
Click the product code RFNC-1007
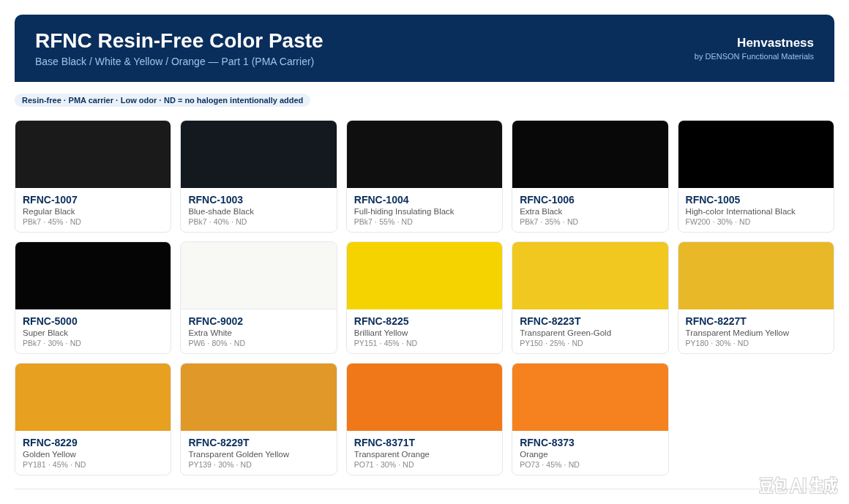click(50, 200)
